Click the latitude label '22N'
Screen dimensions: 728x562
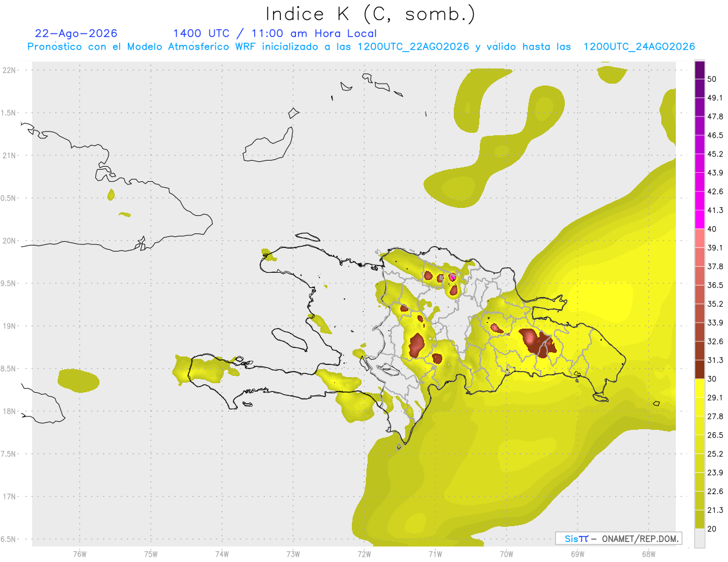[x=10, y=70]
